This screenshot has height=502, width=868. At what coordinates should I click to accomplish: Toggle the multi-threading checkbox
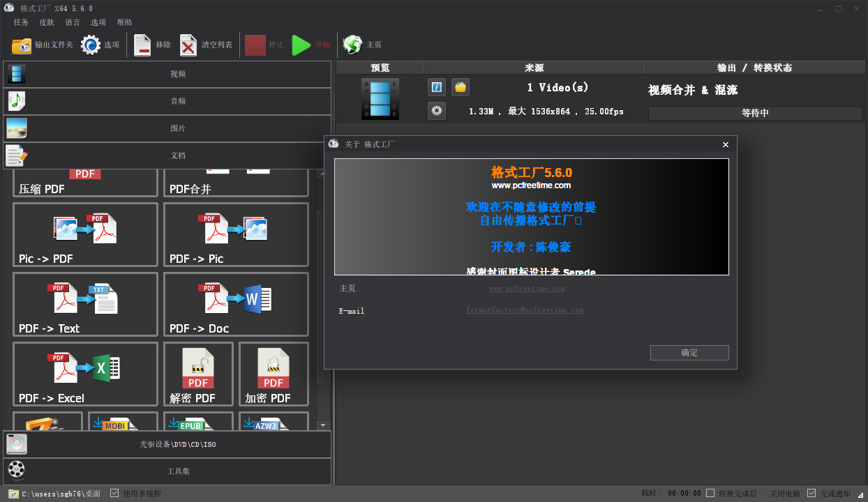[x=114, y=493]
